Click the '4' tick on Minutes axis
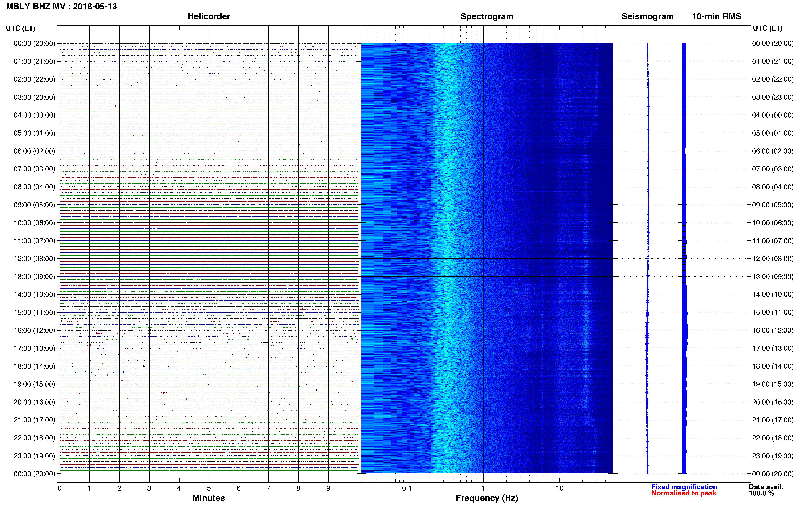 pyautogui.click(x=179, y=488)
